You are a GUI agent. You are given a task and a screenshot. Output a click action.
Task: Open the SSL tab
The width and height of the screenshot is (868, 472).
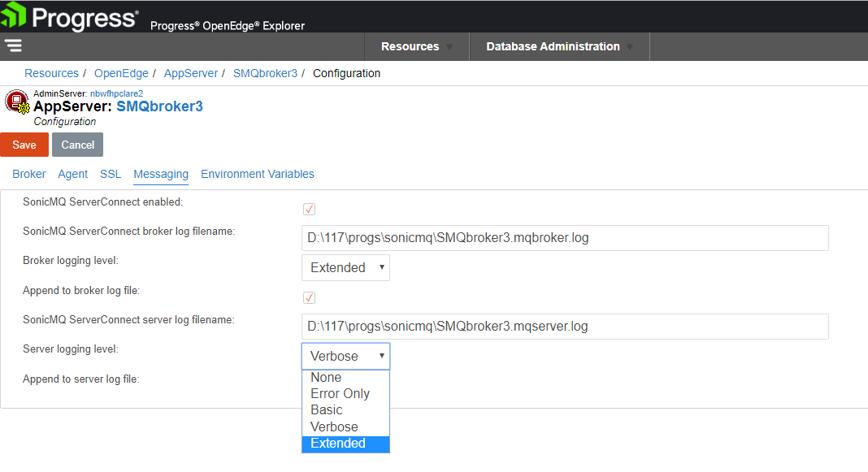(111, 174)
